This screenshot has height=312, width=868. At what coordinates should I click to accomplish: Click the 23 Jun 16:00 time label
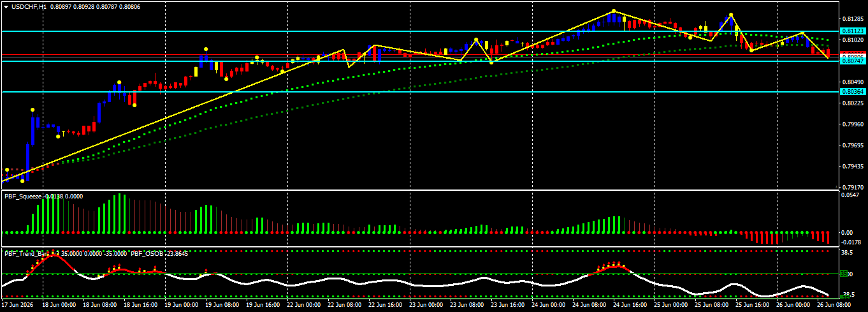point(509,306)
